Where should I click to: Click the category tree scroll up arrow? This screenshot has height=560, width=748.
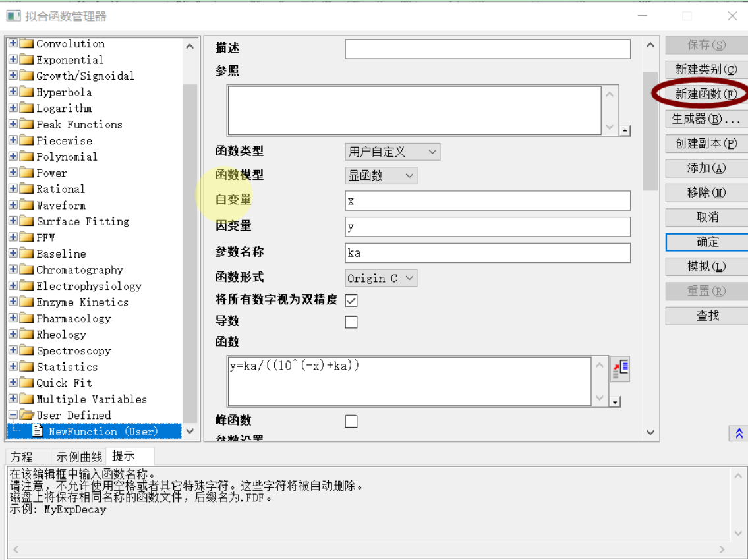pyautogui.click(x=190, y=47)
